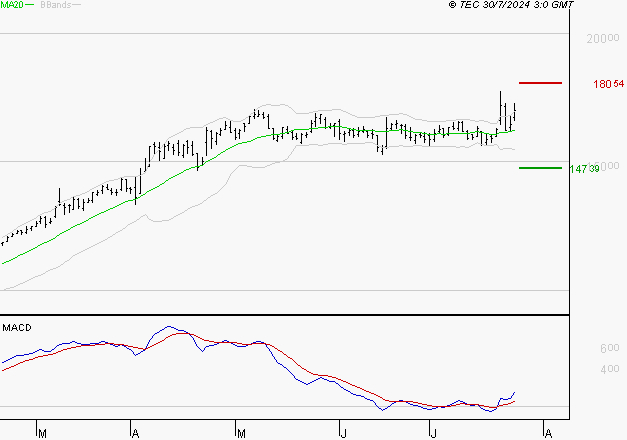Click the first A month label after M
The width and height of the screenshot is (627, 440).
coord(136,434)
